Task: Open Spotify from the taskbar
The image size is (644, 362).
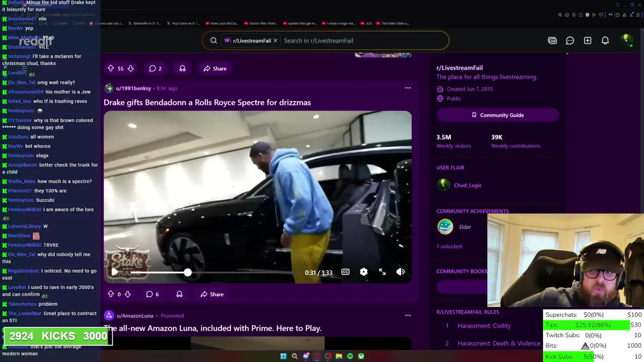Action: click(350, 356)
